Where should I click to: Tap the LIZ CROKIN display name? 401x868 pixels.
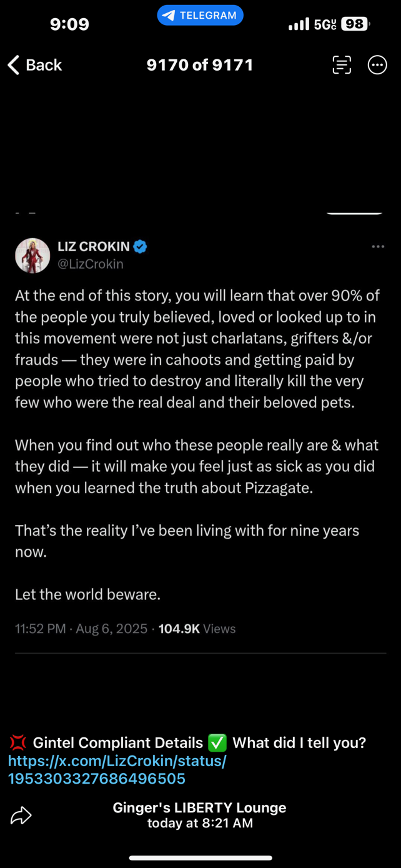point(94,247)
